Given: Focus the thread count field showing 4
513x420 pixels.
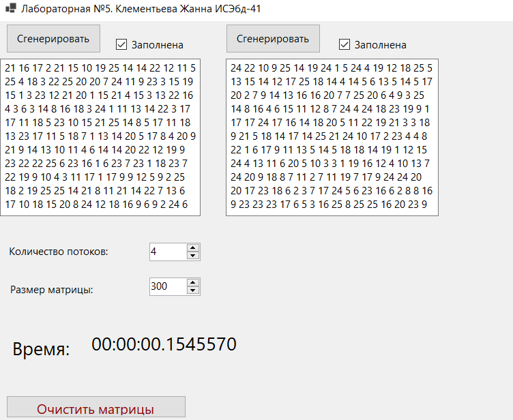Looking at the screenshot, I should coord(167,252).
